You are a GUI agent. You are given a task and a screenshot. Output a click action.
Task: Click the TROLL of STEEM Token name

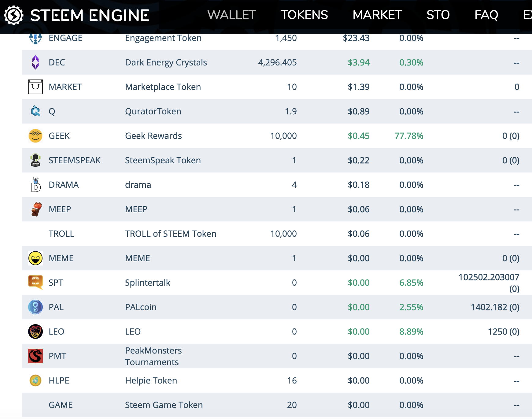point(171,234)
